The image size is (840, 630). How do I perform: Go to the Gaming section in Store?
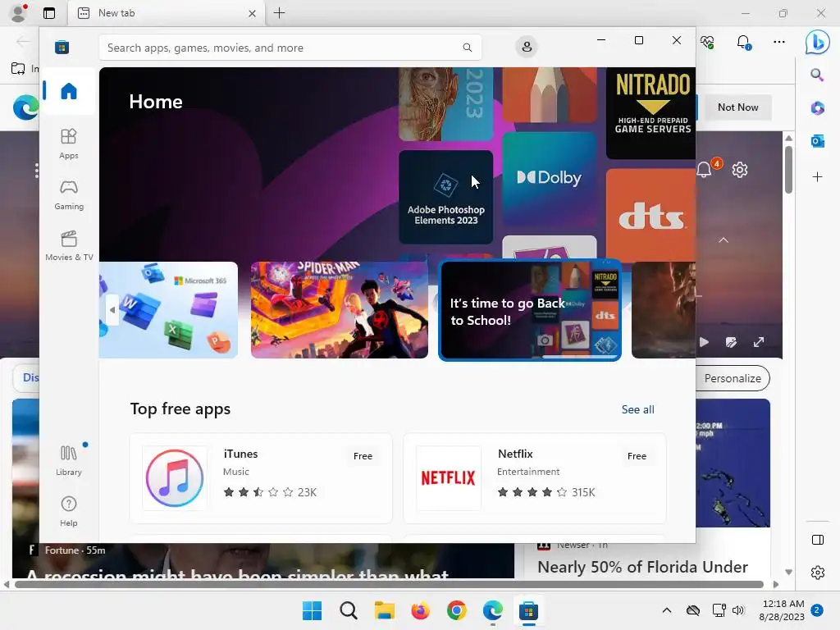[69, 194]
